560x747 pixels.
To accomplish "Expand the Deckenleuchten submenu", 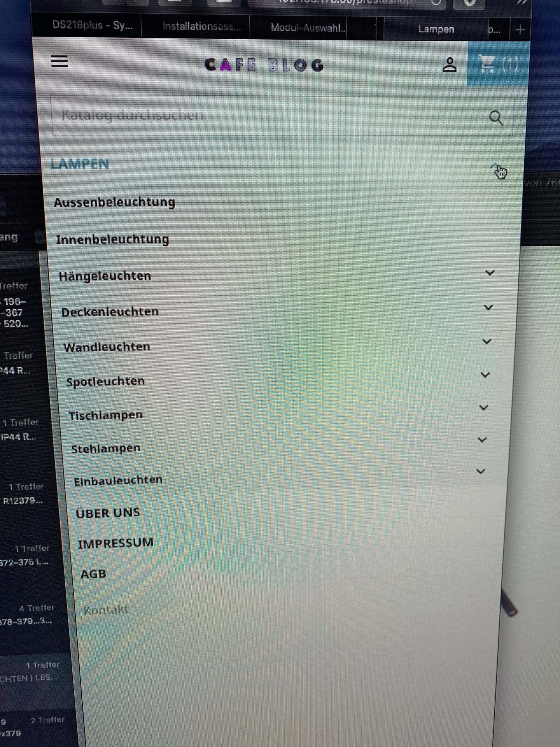I will coord(488,307).
